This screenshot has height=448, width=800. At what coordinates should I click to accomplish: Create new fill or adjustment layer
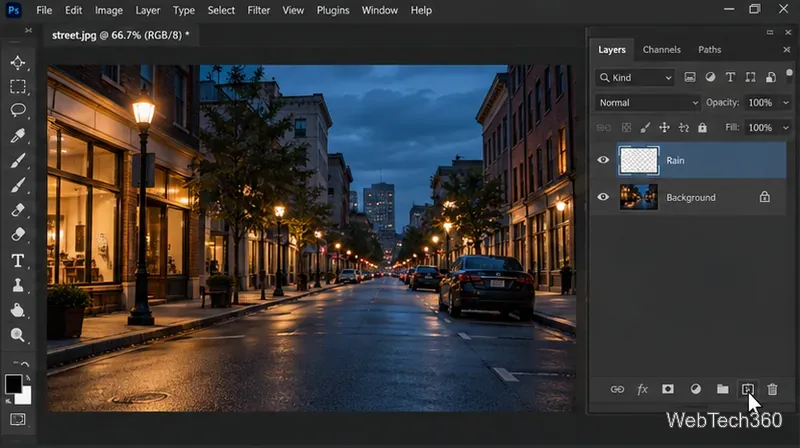click(695, 389)
